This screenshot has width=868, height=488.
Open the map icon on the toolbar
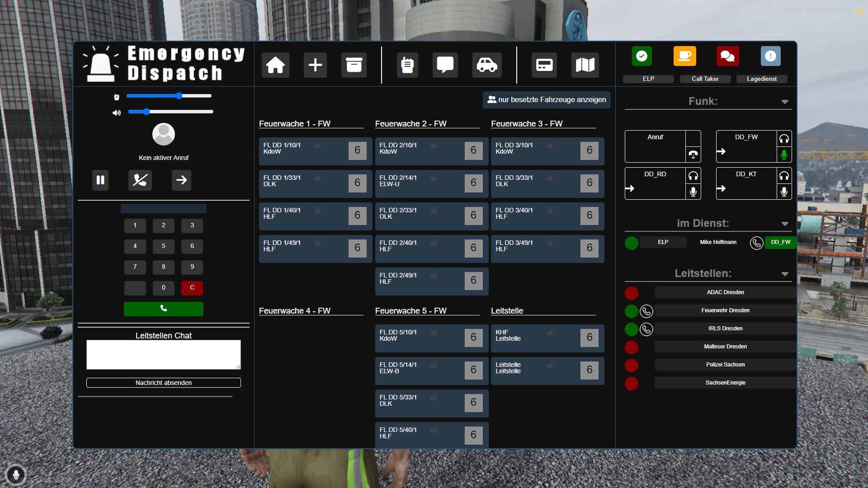[585, 65]
